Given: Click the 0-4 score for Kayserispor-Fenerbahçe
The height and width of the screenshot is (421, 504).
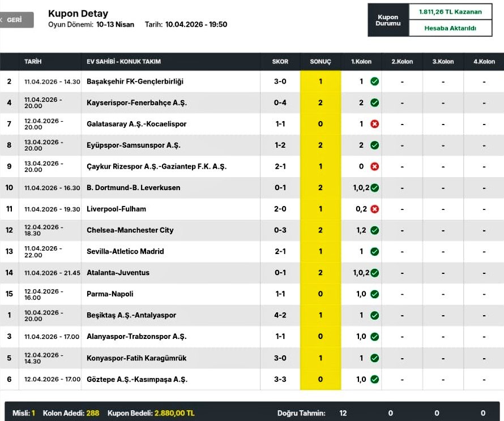Looking at the screenshot, I should point(280,103).
